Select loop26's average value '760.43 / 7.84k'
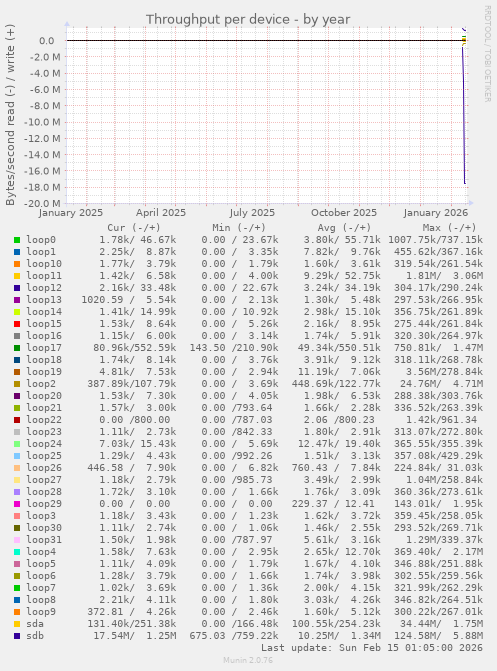The height and width of the screenshot is (671, 497). pyautogui.click(x=336, y=468)
